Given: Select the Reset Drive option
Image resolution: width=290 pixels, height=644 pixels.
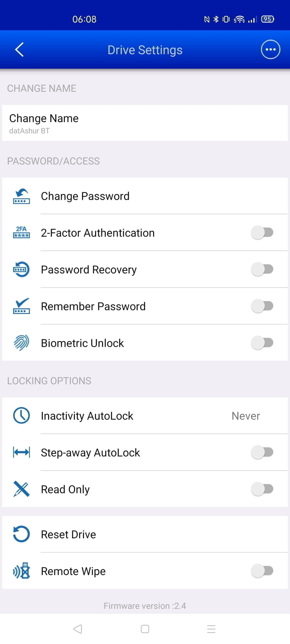Looking at the screenshot, I should [68, 535].
